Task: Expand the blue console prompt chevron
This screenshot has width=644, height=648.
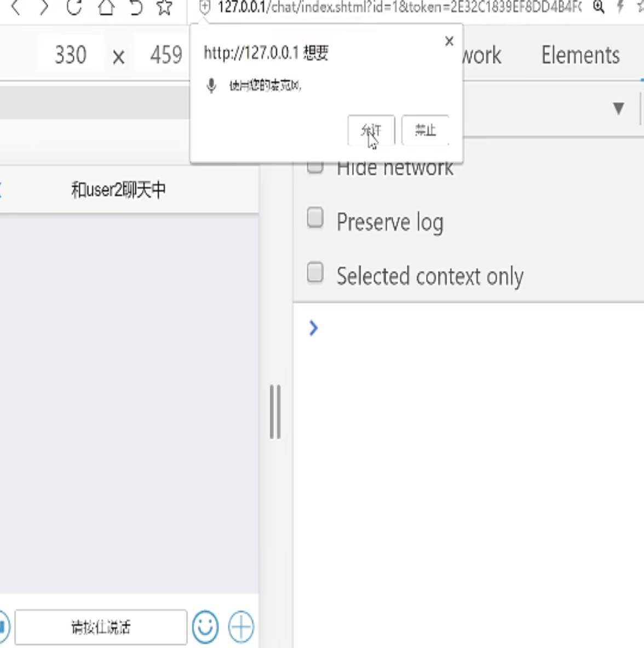Action: (313, 328)
